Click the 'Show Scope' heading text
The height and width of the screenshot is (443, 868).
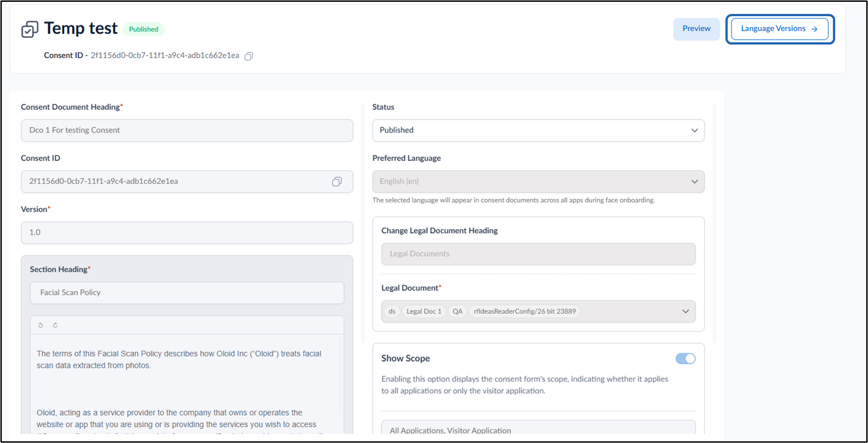pos(406,358)
